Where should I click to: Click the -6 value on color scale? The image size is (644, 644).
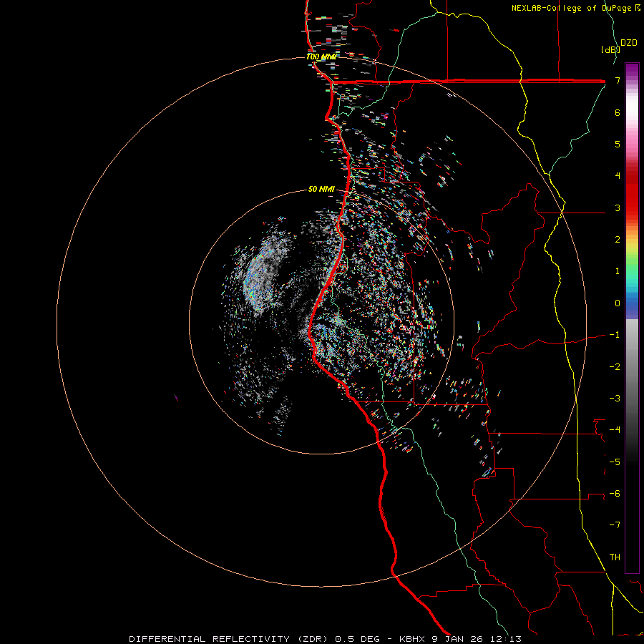pos(615,494)
